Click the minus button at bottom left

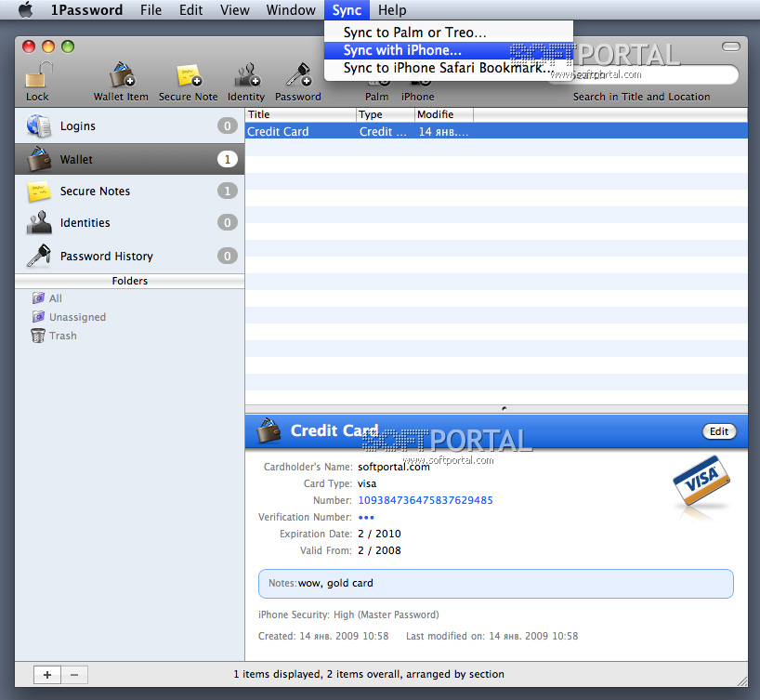74,675
